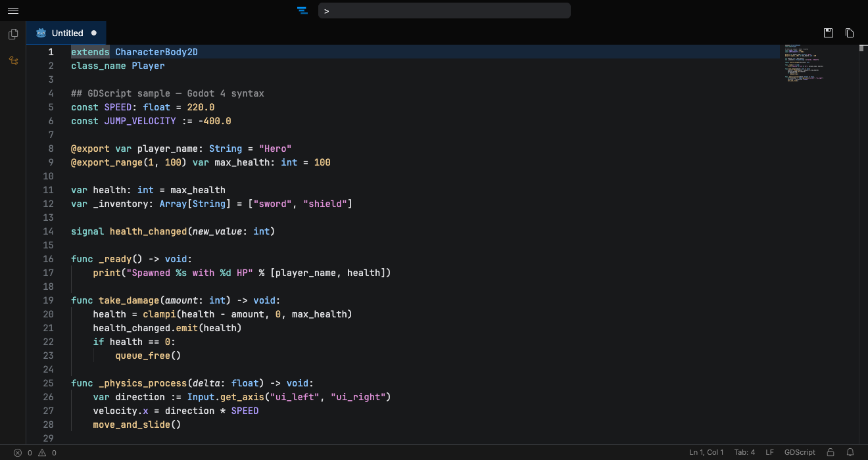The height and width of the screenshot is (460, 868).
Task: Click the "## GDScript sample" comment line
Action: [168, 93]
